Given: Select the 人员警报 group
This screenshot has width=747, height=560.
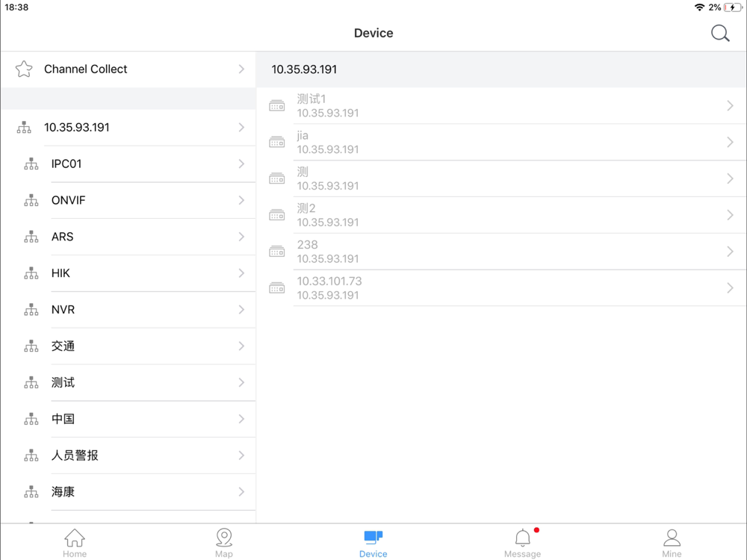Looking at the screenshot, I should (75, 455).
